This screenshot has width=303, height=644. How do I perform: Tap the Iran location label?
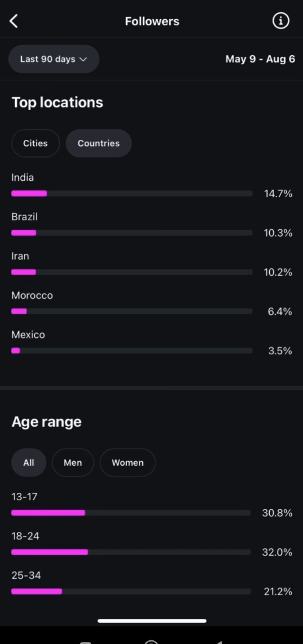pos(20,256)
